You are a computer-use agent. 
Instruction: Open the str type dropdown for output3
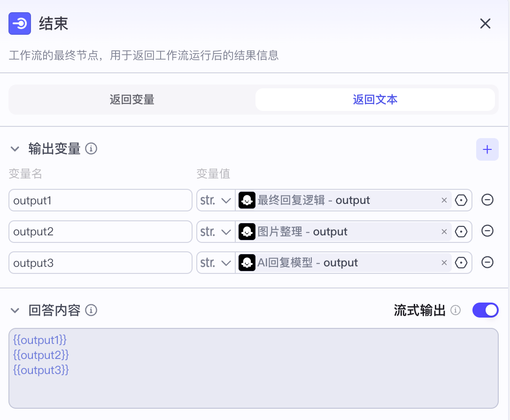[x=216, y=263]
